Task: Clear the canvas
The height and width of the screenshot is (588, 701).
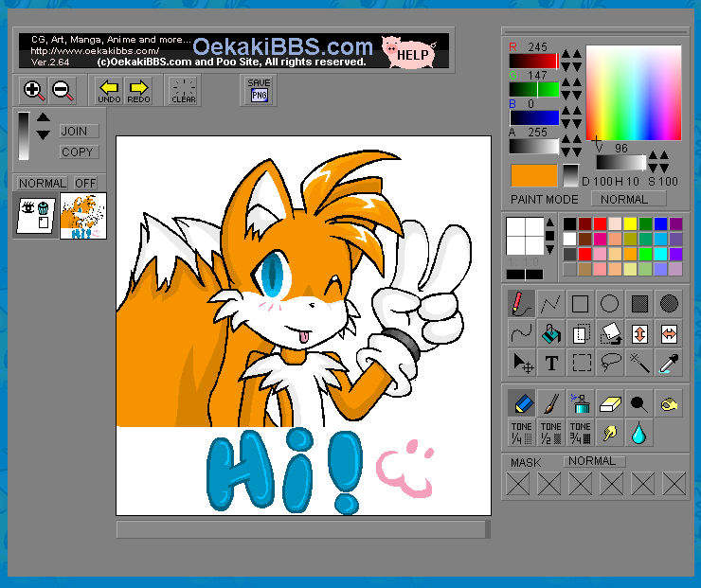Action: [183, 91]
